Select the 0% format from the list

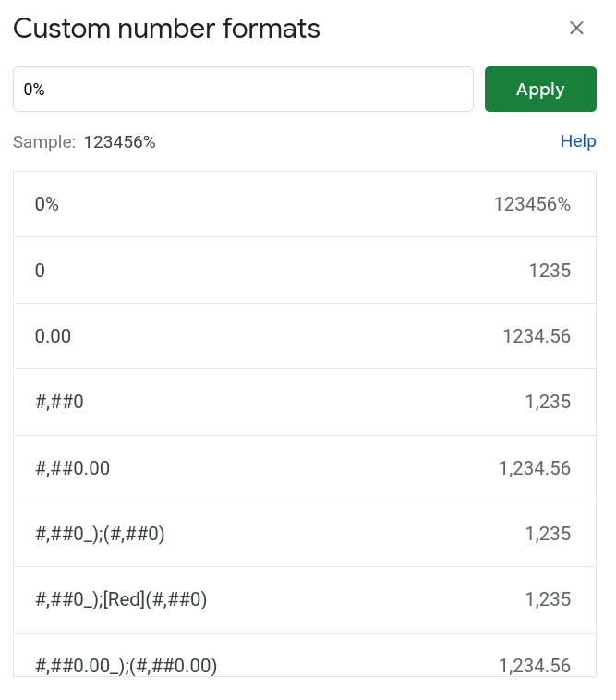click(x=47, y=204)
